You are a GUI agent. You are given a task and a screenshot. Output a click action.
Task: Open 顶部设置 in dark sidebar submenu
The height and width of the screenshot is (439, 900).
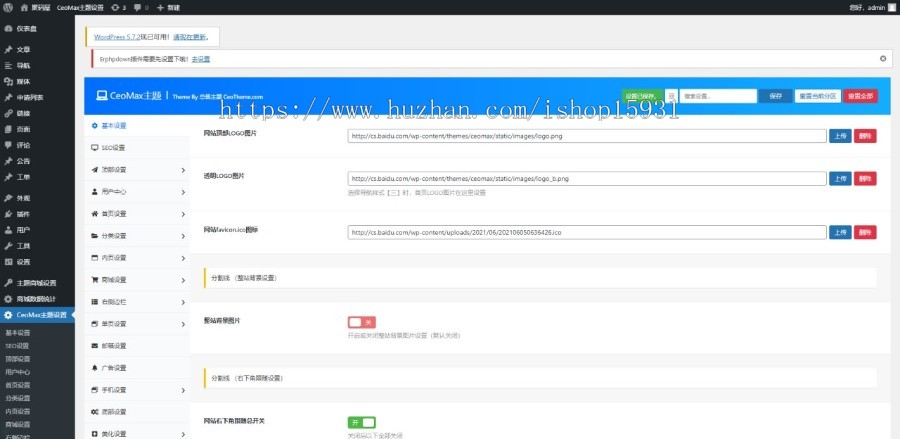[17, 359]
